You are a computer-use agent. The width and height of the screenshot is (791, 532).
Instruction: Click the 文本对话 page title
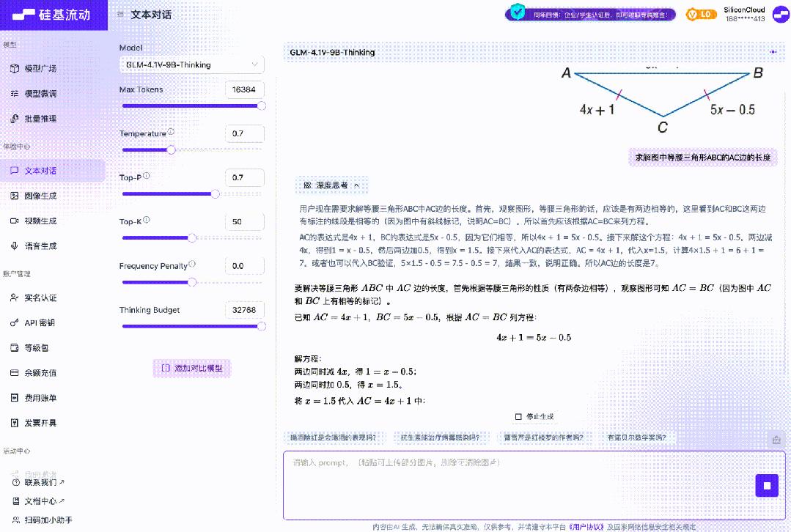(x=151, y=15)
